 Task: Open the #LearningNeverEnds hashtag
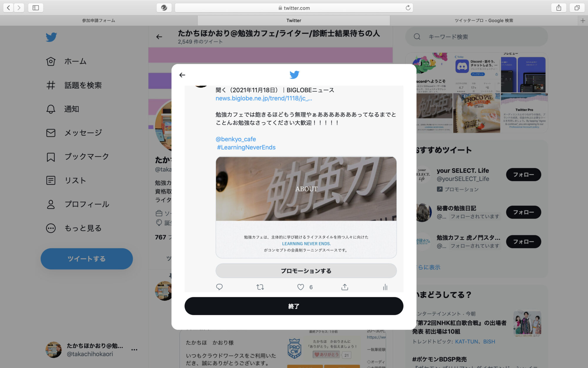(x=246, y=147)
